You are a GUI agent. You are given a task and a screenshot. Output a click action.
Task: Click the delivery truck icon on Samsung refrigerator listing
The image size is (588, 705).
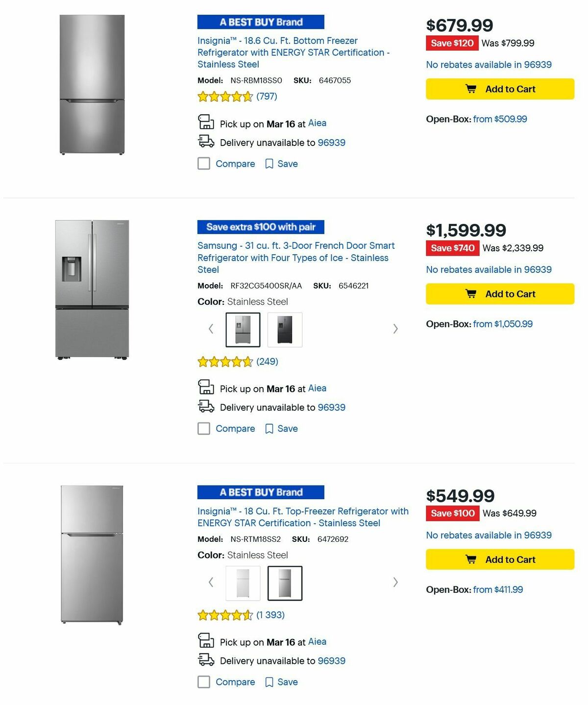[206, 406]
